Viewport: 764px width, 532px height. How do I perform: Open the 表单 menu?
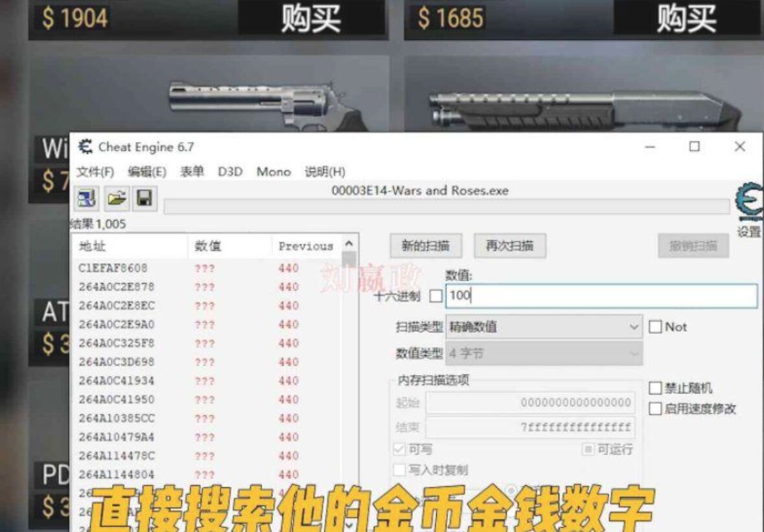pyautogui.click(x=192, y=172)
